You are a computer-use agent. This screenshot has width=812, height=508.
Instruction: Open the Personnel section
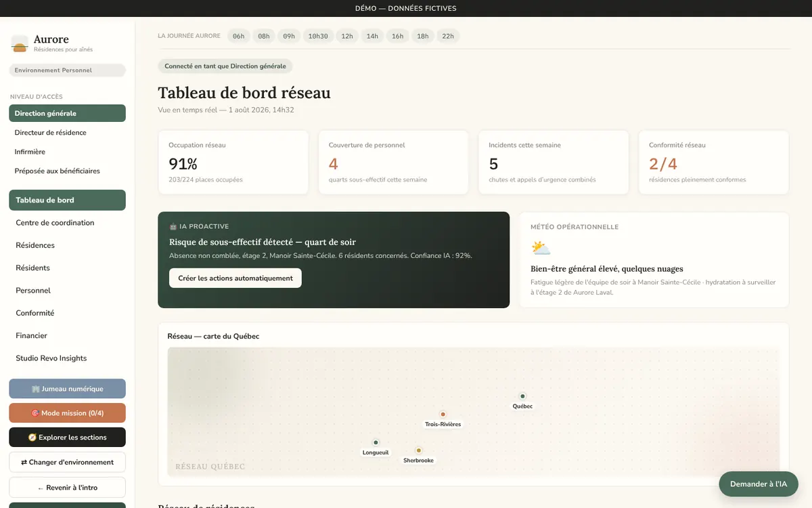(67, 291)
